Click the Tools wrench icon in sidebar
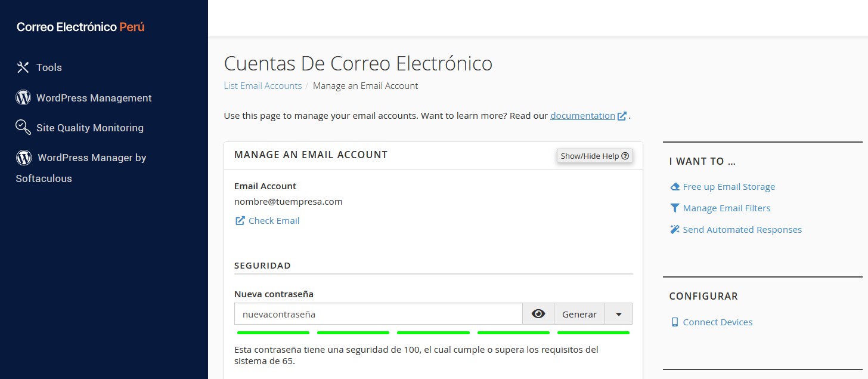868x379 pixels. [x=23, y=67]
